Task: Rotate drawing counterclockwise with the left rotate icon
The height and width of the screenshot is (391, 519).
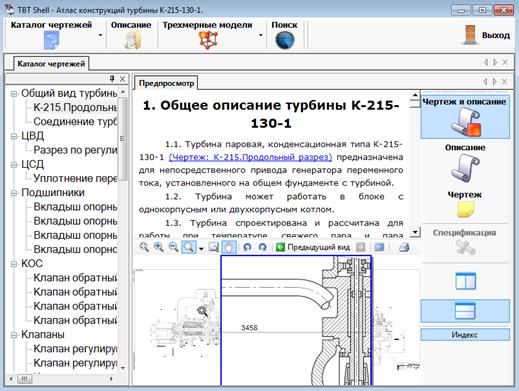Action: tap(247, 247)
